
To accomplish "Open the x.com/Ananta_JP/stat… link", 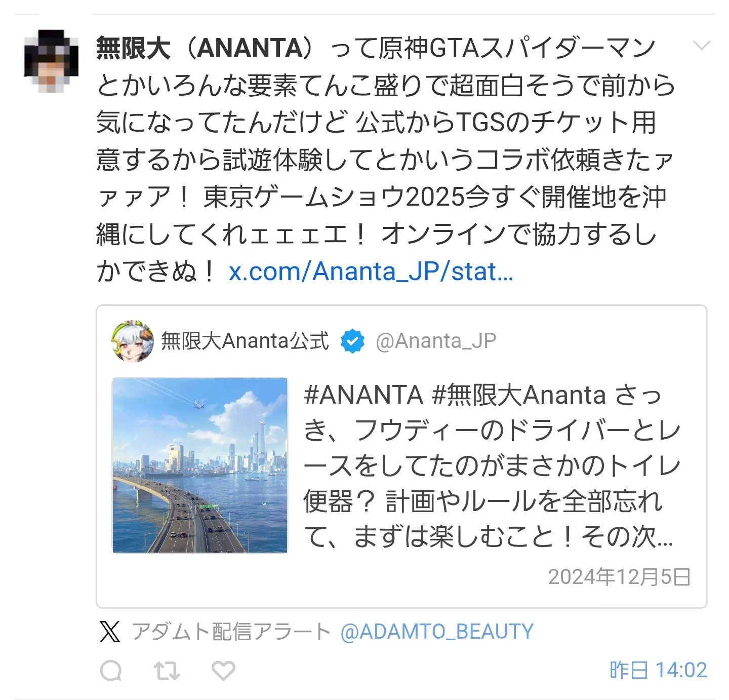I will [x=371, y=272].
